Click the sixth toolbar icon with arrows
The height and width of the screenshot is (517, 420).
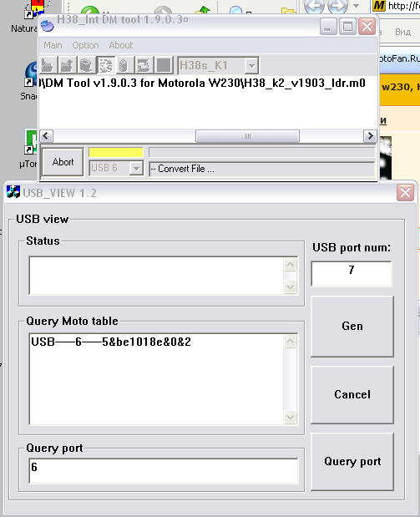144,65
